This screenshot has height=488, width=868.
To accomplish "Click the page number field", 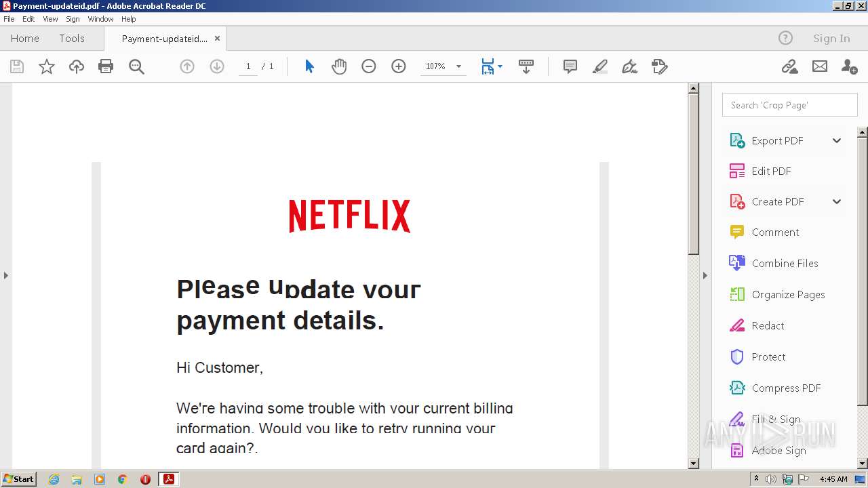I will tap(248, 66).
